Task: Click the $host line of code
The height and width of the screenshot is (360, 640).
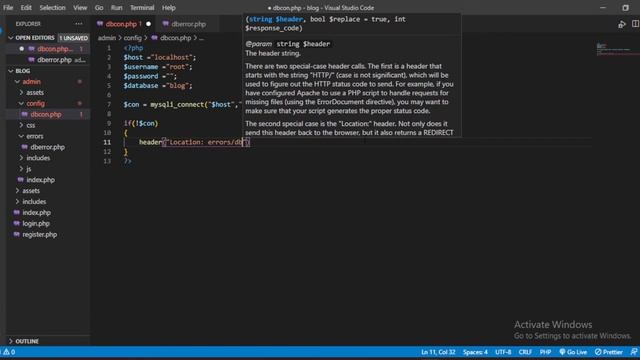Action: tap(160, 58)
